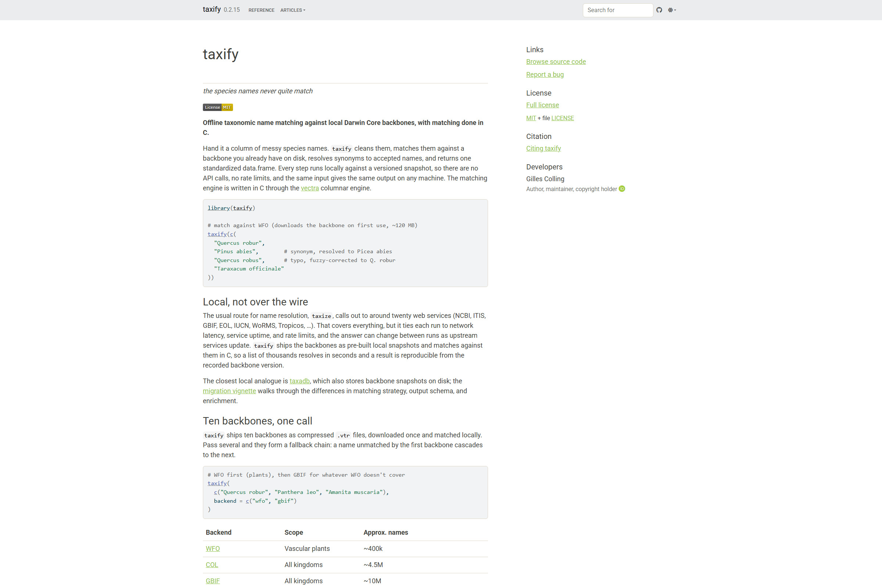
Task: Click the main taxify page title
Action: pos(220,54)
